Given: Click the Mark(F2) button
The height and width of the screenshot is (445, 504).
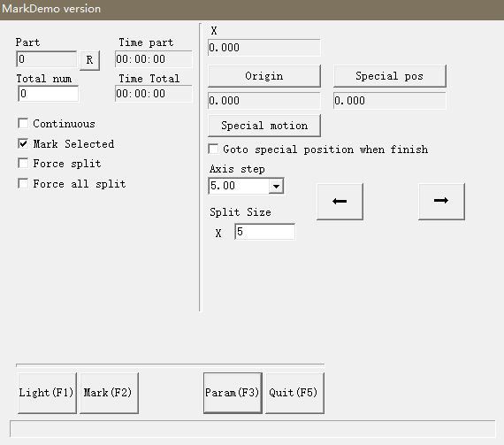Looking at the screenshot, I should (109, 393).
